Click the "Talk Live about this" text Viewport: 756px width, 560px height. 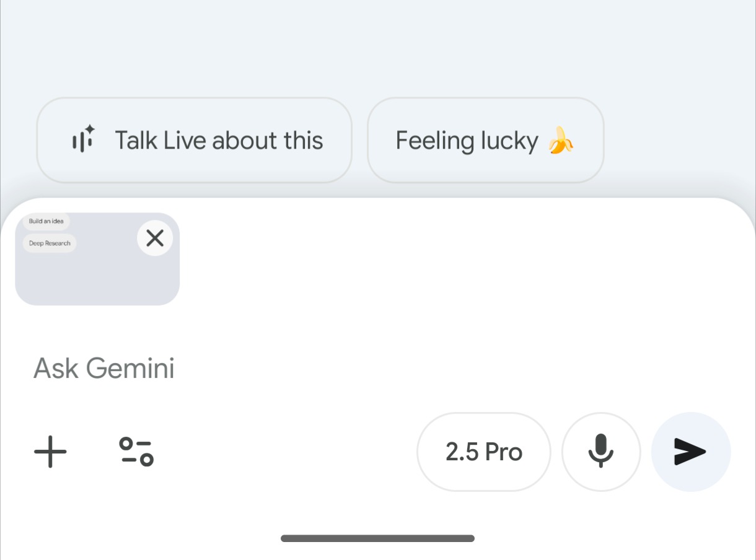point(219,141)
